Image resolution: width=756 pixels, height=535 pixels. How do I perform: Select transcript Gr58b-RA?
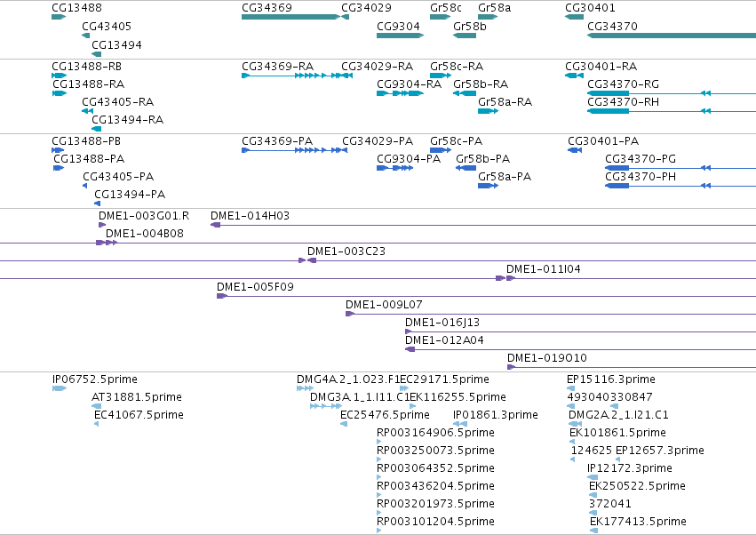pos(481,84)
